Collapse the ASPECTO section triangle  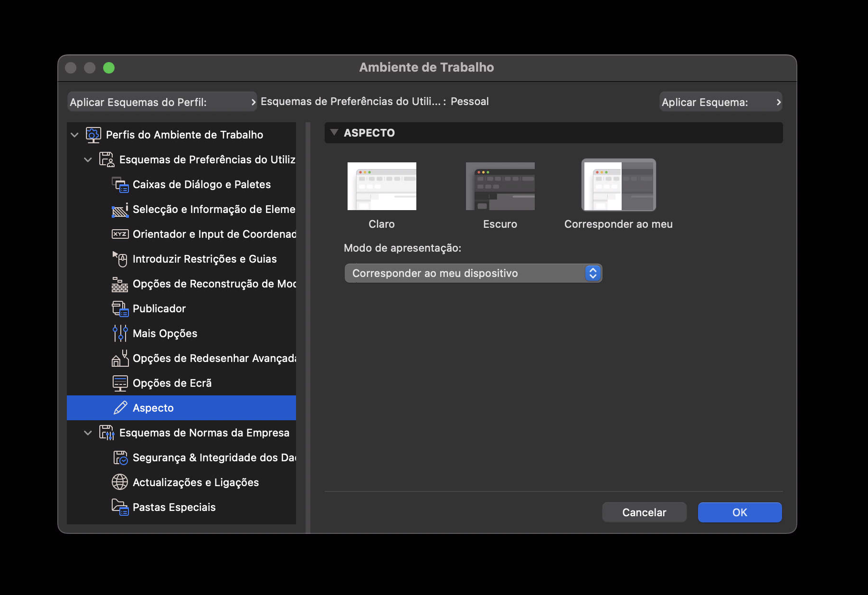[334, 132]
